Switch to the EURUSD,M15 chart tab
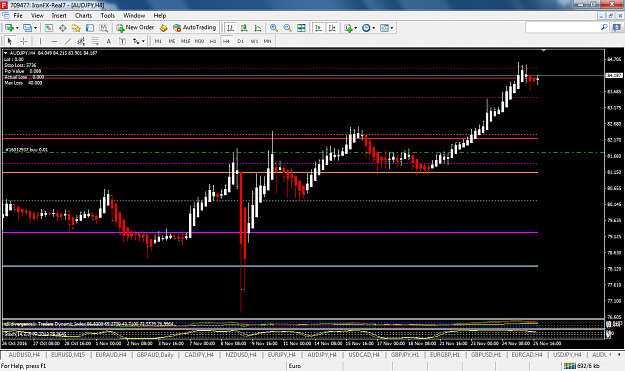The image size is (625, 371). (68, 355)
